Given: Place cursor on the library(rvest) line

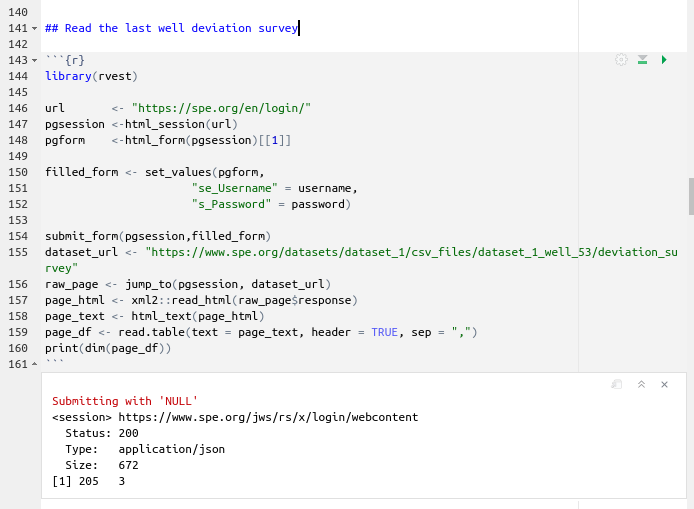Looking at the screenshot, I should pos(91,76).
